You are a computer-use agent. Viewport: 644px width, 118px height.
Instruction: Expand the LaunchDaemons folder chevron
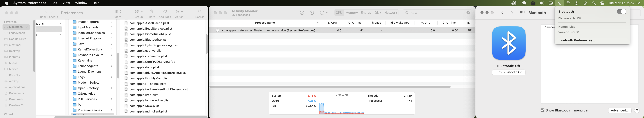tap(112, 72)
